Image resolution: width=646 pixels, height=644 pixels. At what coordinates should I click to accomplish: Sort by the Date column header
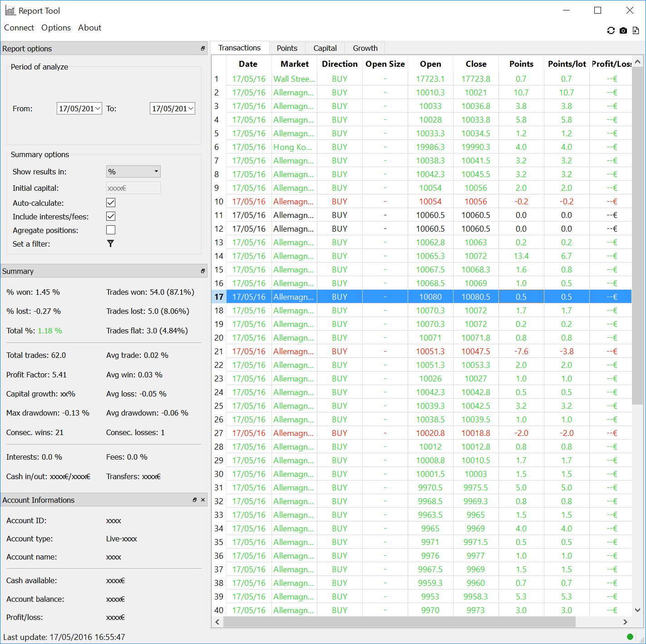pyautogui.click(x=248, y=64)
